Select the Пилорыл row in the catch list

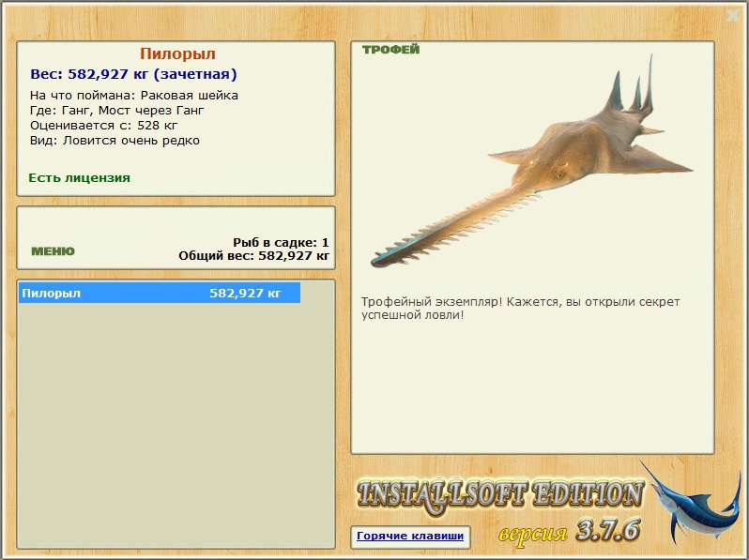pos(160,293)
